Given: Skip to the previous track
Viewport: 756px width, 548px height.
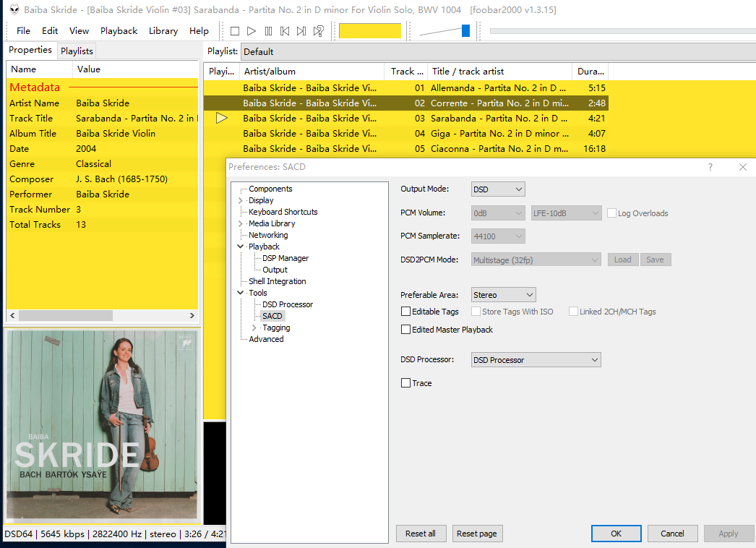Looking at the screenshot, I should 285,31.
